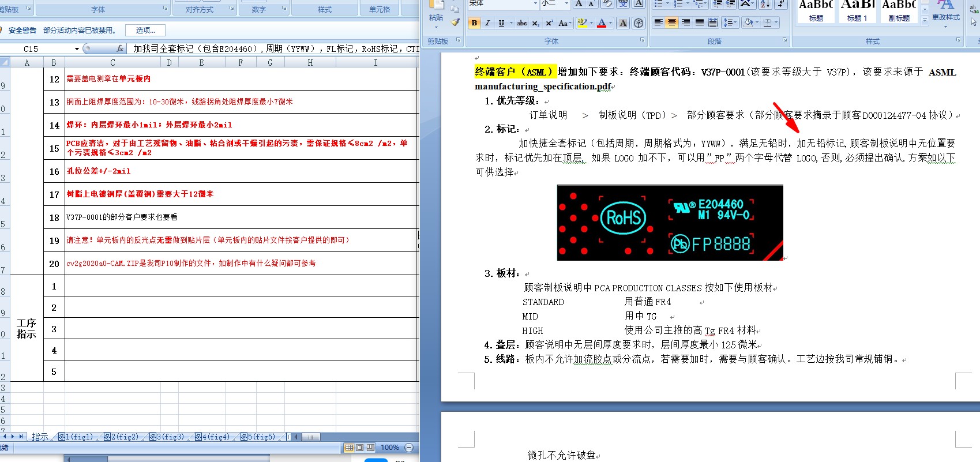The image size is (980, 462).
Task: Open Word paragraph dialog launcher
Action: 784,40
